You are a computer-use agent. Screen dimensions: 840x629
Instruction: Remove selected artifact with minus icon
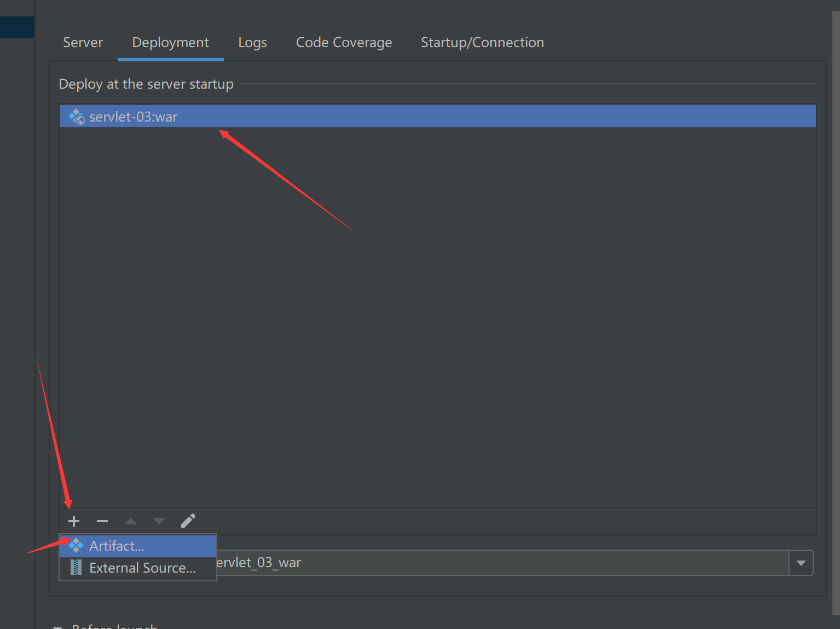[102, 521]
